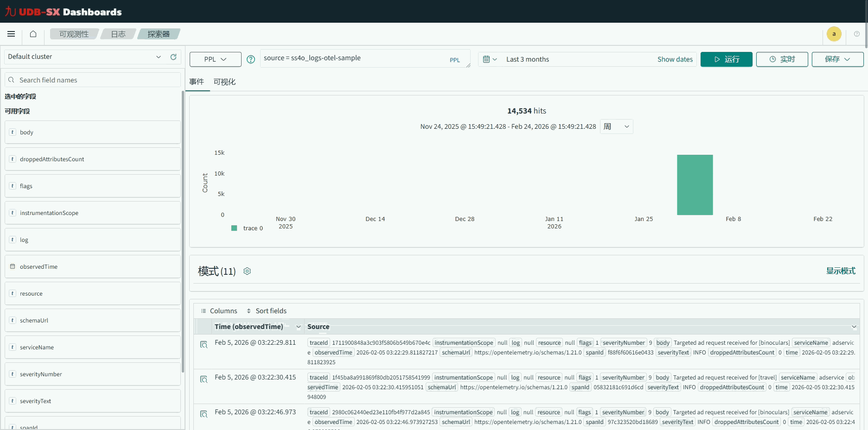Inspect first log event details icon

coord(204,345)
